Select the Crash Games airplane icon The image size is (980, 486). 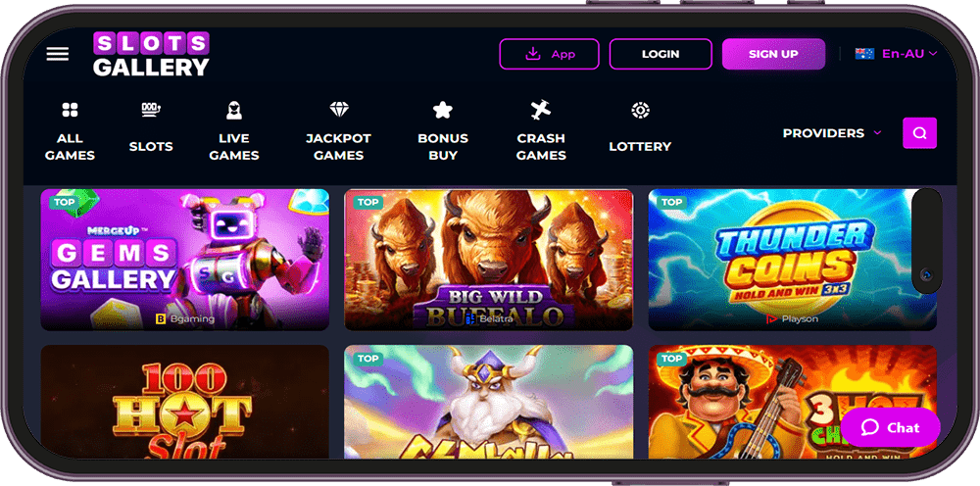541,110
